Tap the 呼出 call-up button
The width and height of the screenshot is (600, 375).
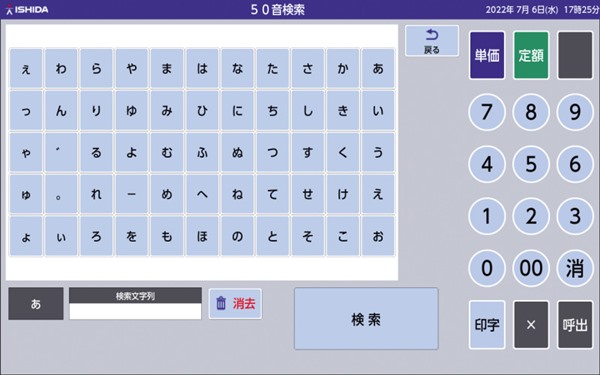(575, 325)
